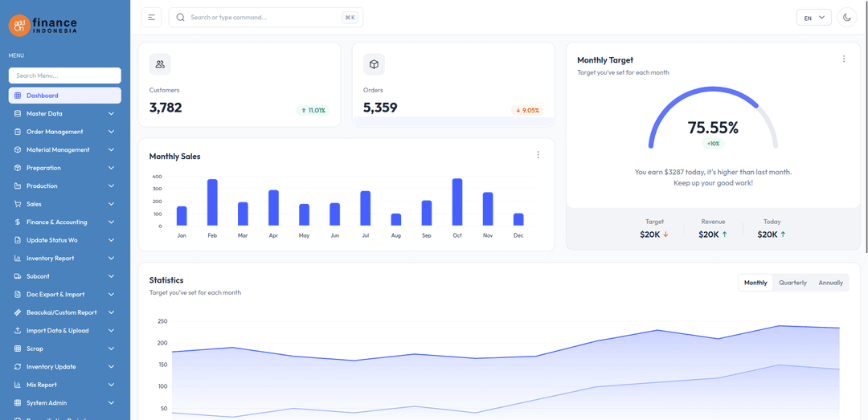
Task: Expand the Mis Report chevron
Action: pos(111,385)
